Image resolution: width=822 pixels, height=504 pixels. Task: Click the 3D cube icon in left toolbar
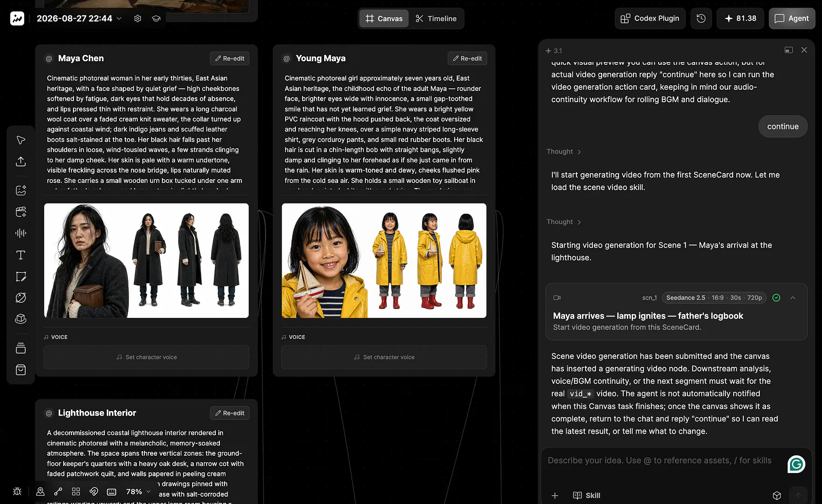[x=21, y=319]
